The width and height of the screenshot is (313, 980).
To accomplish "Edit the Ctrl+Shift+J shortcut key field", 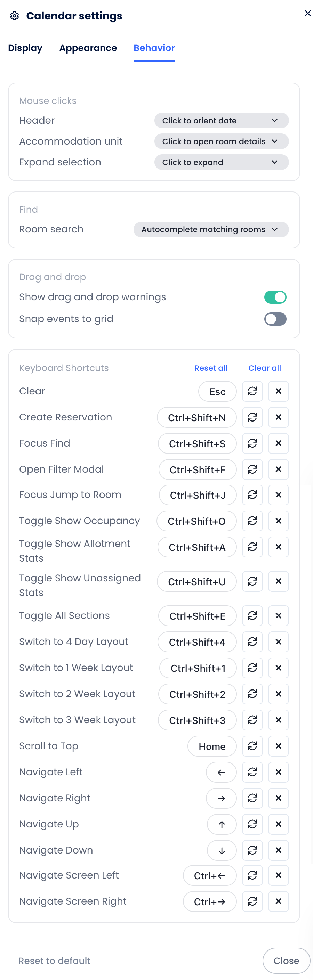I will [x=198, y=495].
